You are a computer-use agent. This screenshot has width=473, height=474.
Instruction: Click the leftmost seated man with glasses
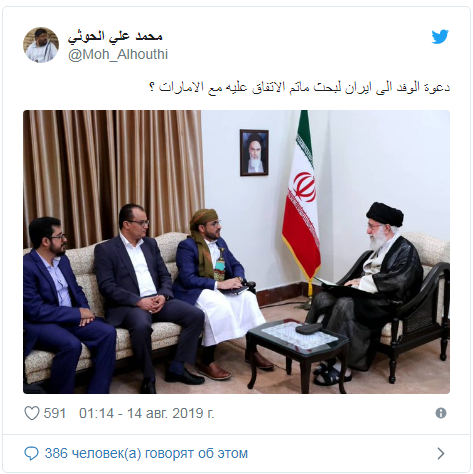(x=63, y=305)
